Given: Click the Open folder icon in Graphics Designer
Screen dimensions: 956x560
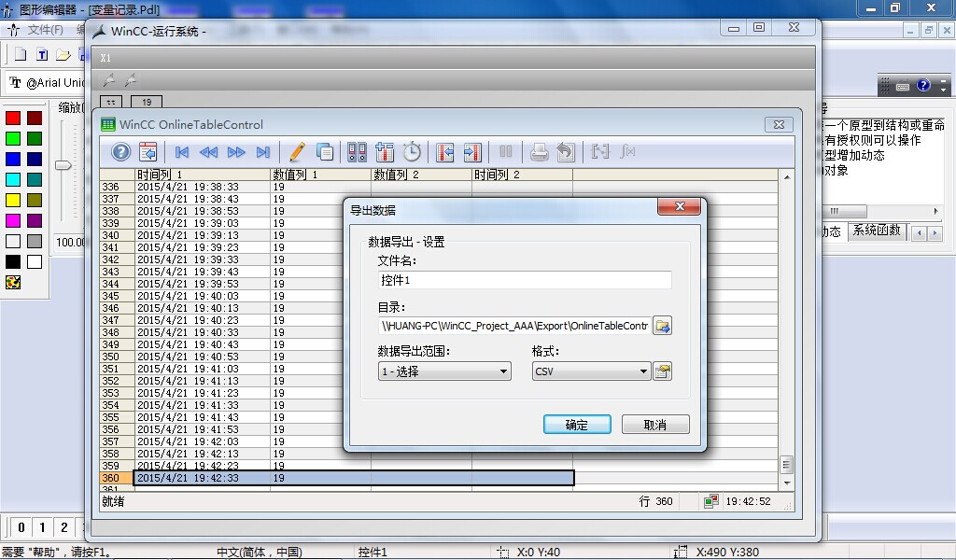Looking at the screenshot, I should point(63,55).
